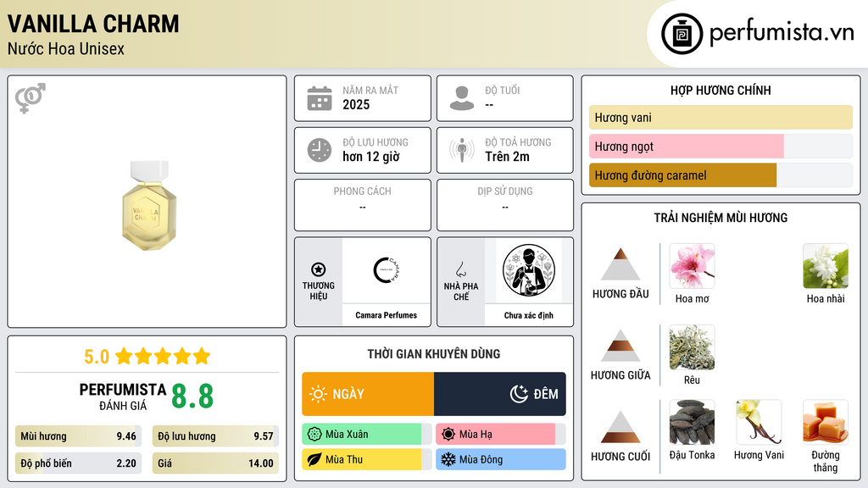The width and height of the screenshot is (868, 488).
Task: Click the winter snowflake icon
Action: click(448, 459)
